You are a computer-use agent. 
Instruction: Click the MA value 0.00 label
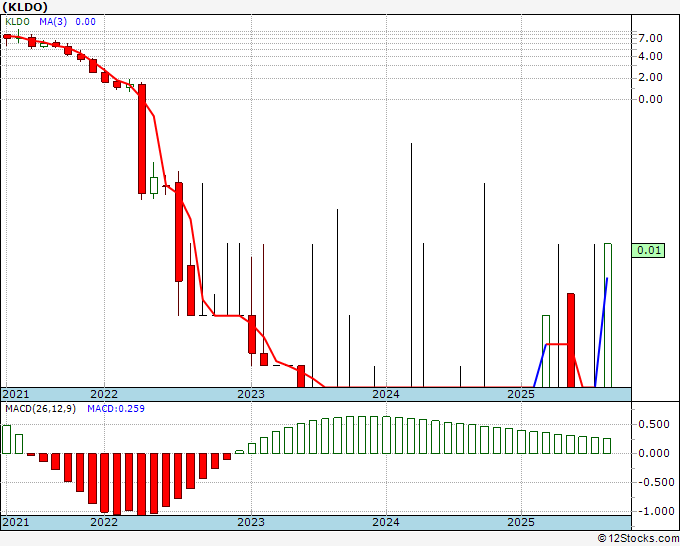[85, 22]
